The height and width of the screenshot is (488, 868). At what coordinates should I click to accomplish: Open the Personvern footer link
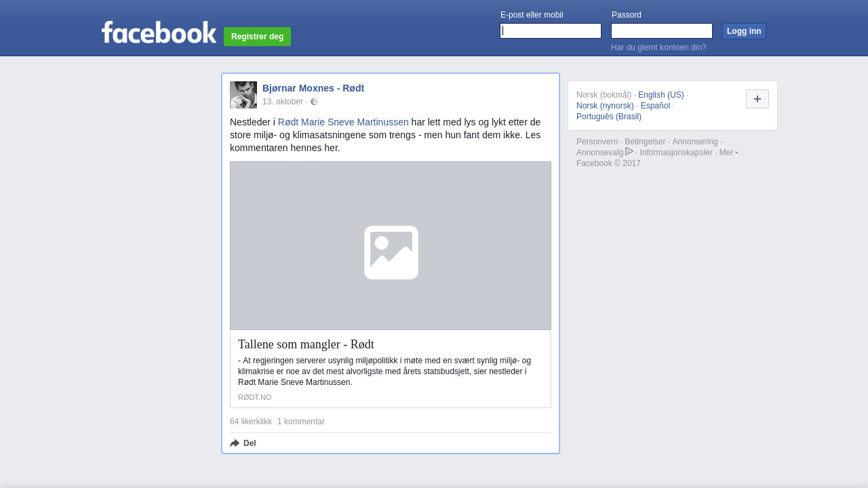[597, 142]
